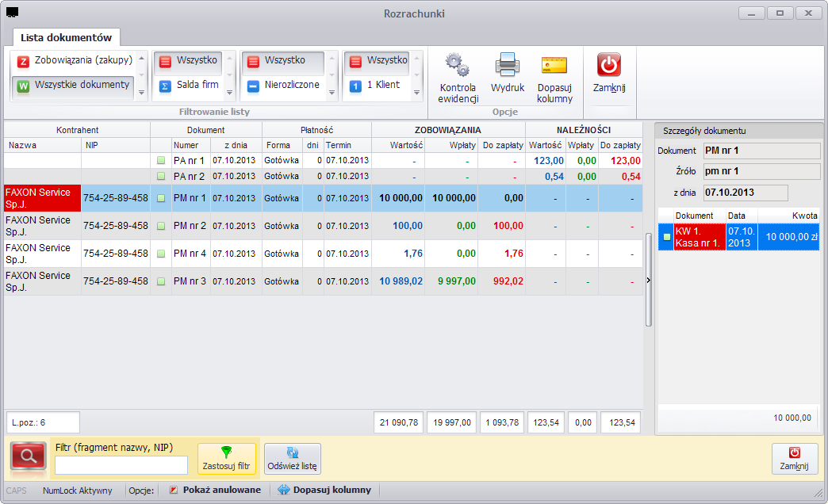828x504 pixels.
Task: Select the Nierozliczone filter option
Action: [x=284, y=85]
